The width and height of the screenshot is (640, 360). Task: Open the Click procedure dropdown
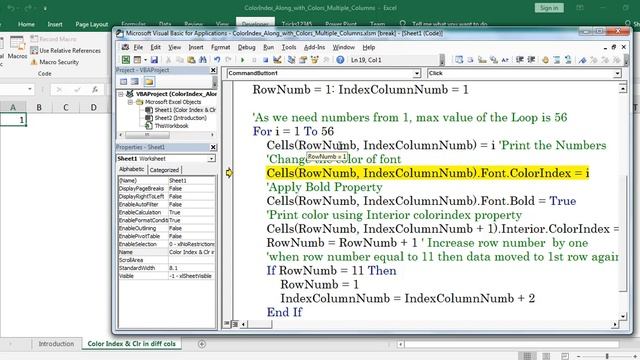coord(617,73)
